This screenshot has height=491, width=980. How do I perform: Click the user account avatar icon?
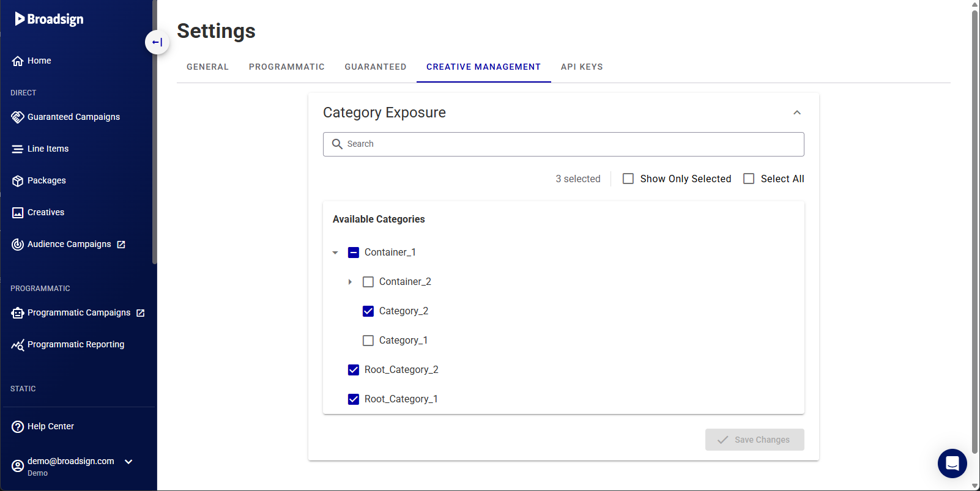click(18, 466)
